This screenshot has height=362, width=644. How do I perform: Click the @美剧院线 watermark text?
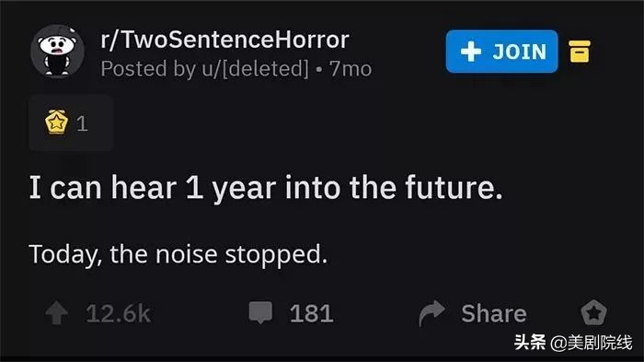click(x=591, y=343)
